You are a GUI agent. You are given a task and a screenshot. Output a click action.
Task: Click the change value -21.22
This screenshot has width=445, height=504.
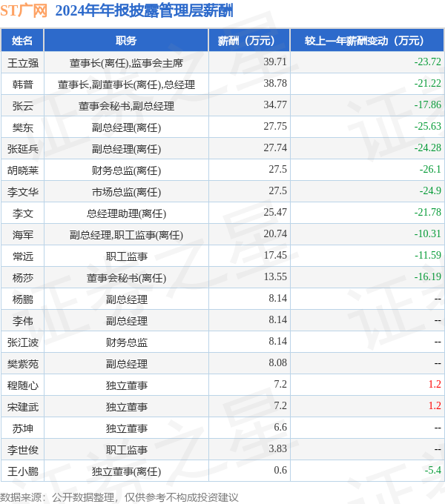(428, 83)
